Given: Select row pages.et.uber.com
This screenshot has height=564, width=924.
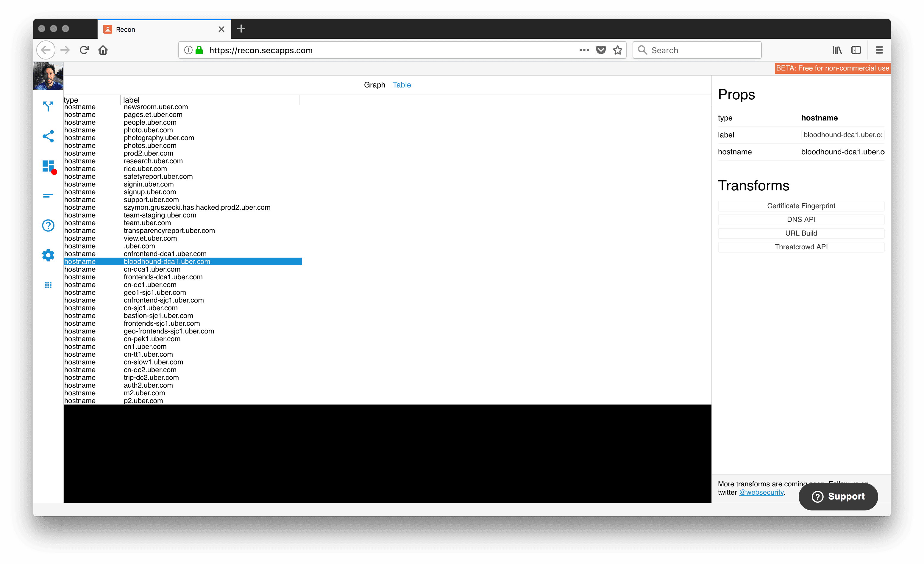Looking at the screenshot, I should tap(182, 115).
